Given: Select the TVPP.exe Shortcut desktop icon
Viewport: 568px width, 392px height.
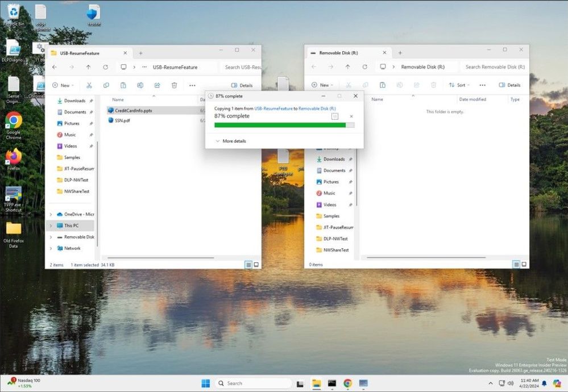Looking at the screenshot, I should pyautogui.click(x=14, y=199).
